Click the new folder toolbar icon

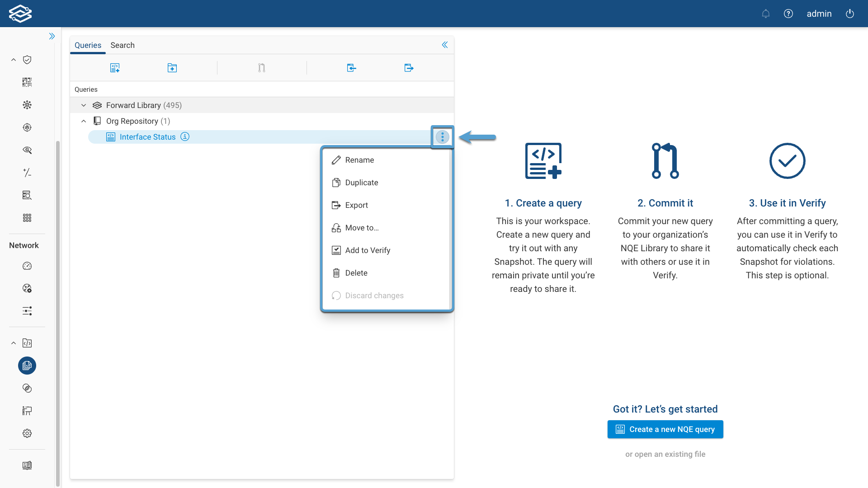pos(172,68)
